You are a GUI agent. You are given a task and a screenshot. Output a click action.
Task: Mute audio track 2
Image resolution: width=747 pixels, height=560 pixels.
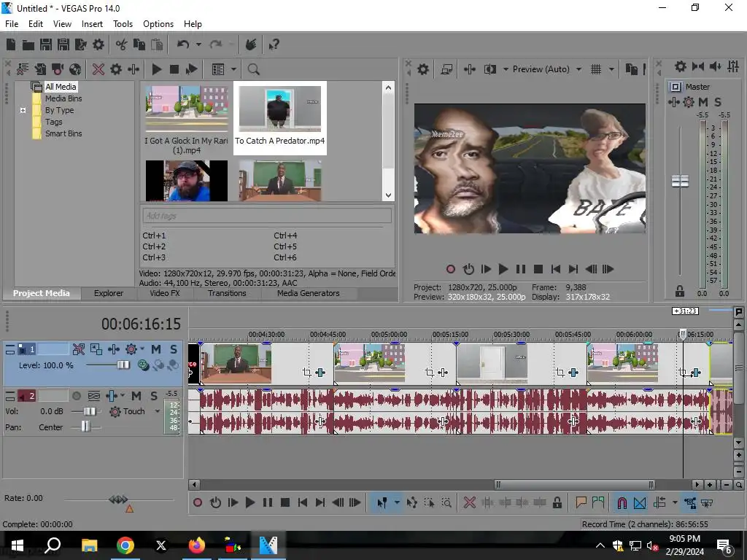(x=136, y=396)
